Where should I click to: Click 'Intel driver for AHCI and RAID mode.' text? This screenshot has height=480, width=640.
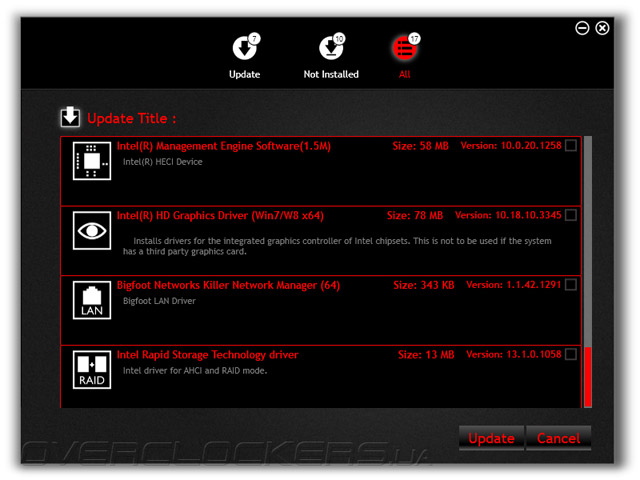pyautogui.click(x=195, y=371)
